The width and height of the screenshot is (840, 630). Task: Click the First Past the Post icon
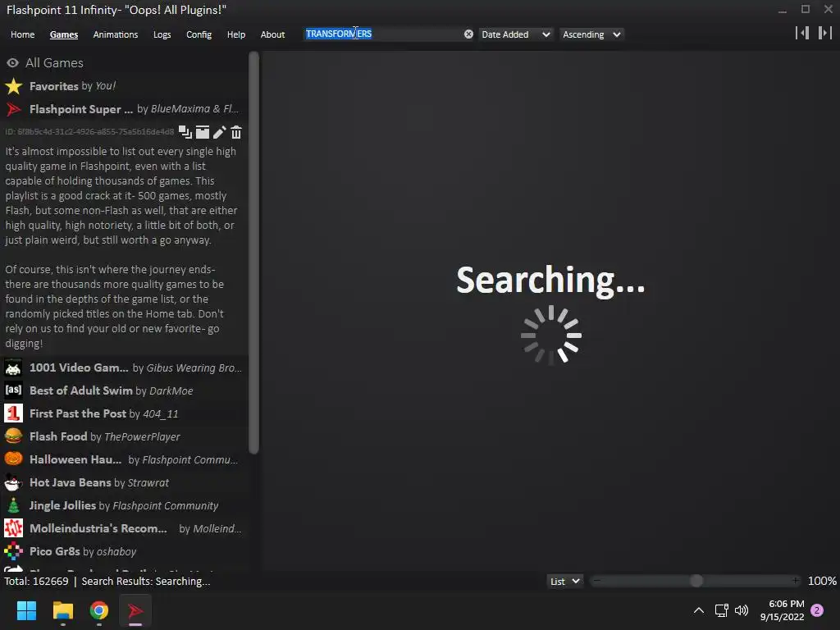coord(13,413)
